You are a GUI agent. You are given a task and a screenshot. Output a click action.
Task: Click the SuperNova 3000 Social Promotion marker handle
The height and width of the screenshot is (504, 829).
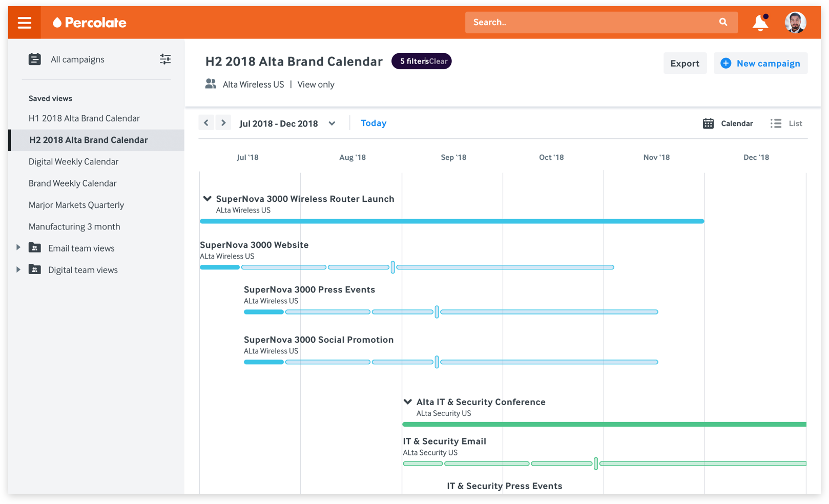437,362
